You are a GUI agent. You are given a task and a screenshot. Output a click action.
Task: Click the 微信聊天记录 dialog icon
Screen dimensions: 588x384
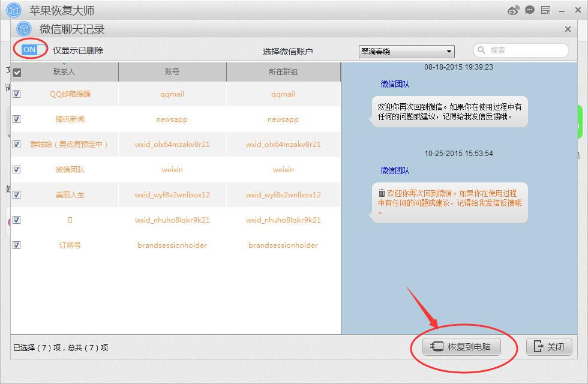pyautogui.click(x=23, y=29)
